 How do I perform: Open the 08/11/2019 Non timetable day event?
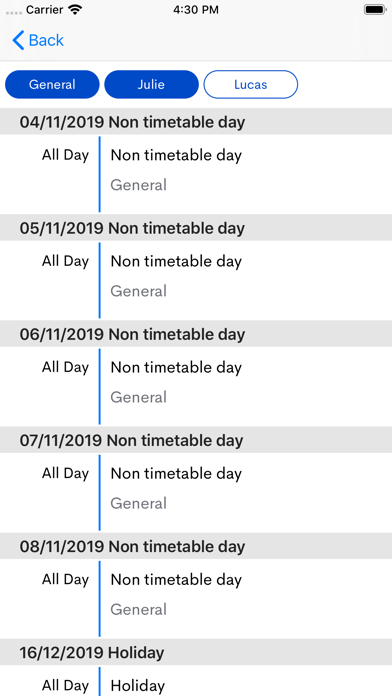coord(196,598)
